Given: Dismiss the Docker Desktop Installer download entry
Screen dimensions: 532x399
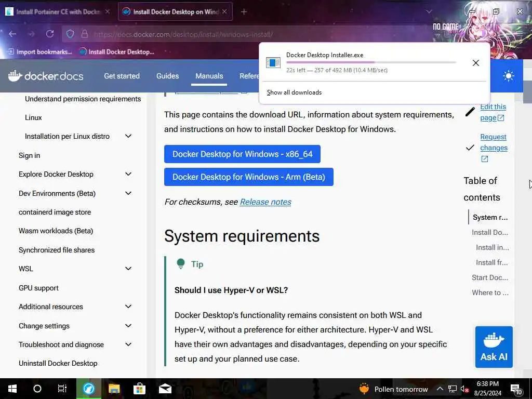Looking at the screenshot, I should pyautogui.click(x=476, y=63).
